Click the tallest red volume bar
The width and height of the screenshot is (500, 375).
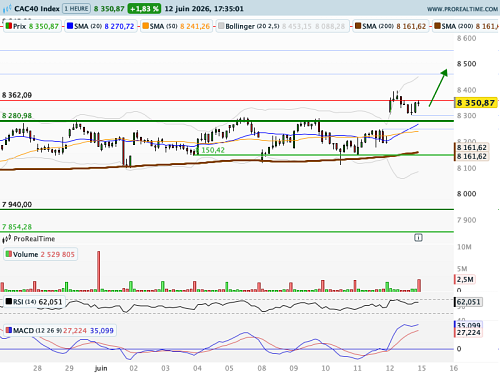98,271
